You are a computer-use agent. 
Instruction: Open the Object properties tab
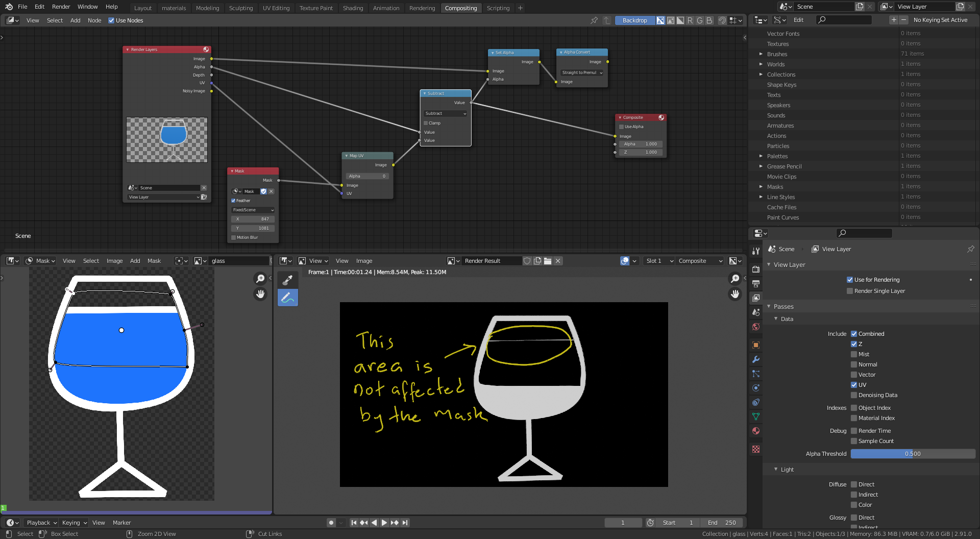pos(756,345)
